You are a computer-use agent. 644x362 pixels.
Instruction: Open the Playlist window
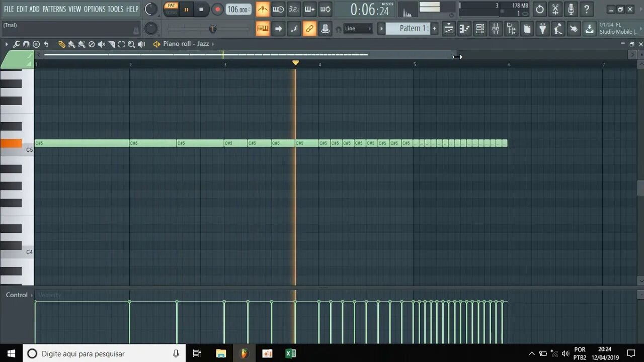tap(449, 29)
